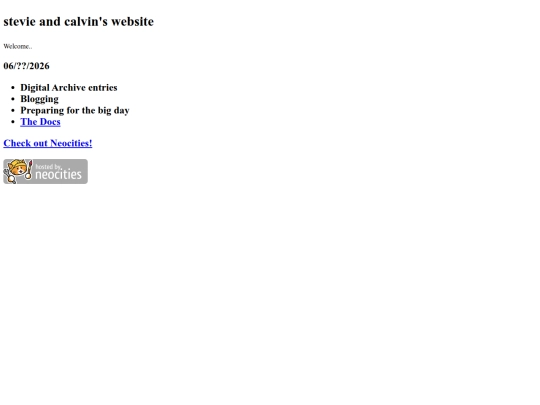Follow the "Check out Neocities!" link
The height and width of the screenshot is (405, 540).
[48, 143]
